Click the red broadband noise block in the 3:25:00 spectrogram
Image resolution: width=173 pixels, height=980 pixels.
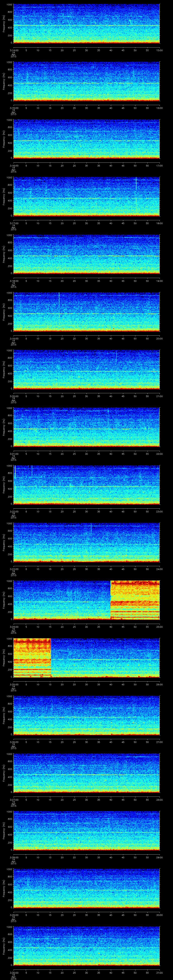coord(32,658)
